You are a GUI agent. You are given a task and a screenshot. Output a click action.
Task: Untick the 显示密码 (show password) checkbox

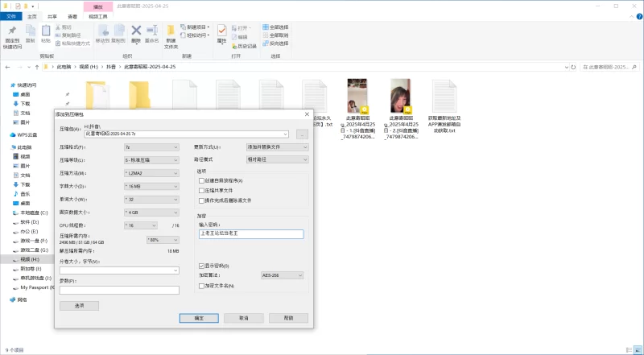[201, 266]
